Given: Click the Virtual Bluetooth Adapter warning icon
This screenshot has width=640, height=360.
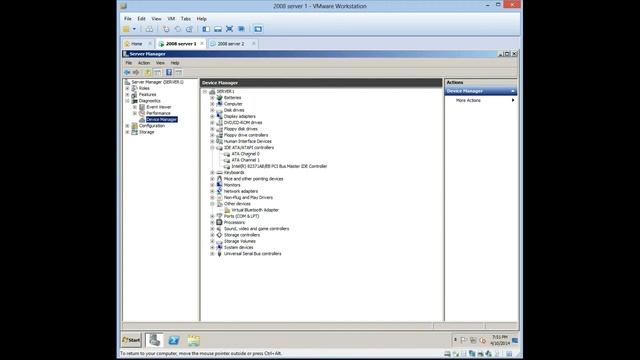Looking at the screenshot, I should click(x=227, y=210).
